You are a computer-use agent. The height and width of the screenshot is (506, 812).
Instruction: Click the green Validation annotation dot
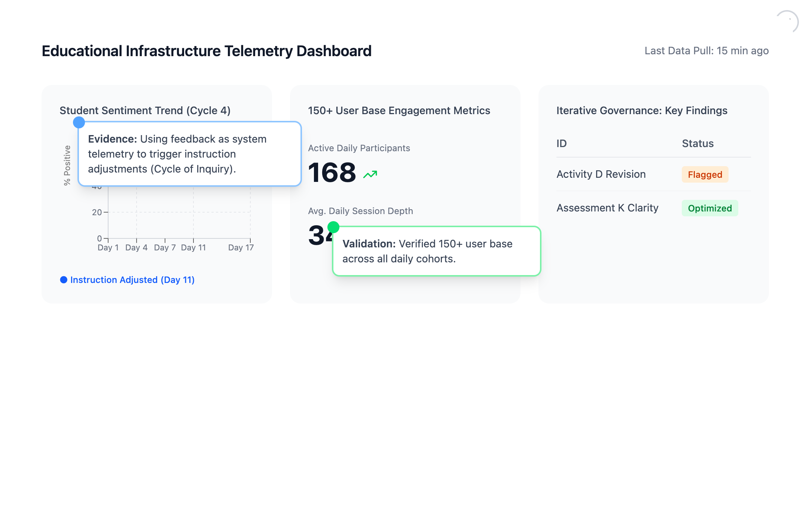(x=333, y=227)
